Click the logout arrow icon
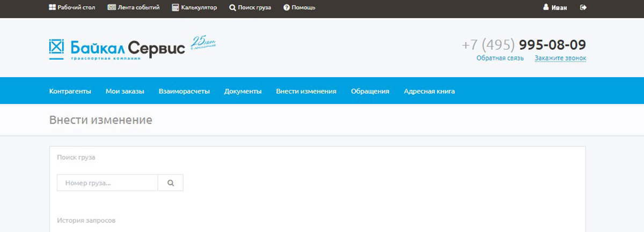This screenshot has width=644, height=232. 583,8
